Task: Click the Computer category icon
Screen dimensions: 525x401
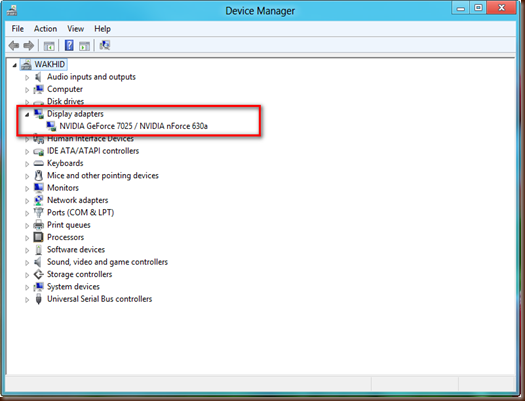Action: tap(39, 89)
